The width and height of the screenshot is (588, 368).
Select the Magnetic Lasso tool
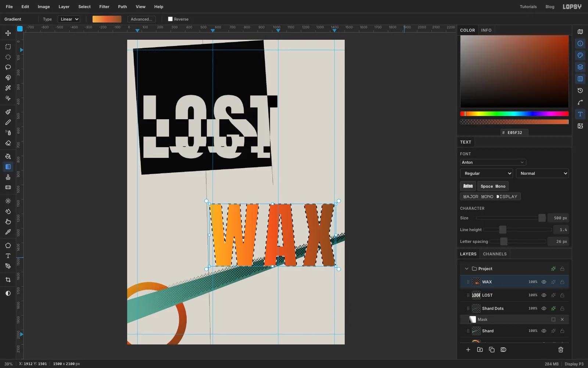point(8,78)
